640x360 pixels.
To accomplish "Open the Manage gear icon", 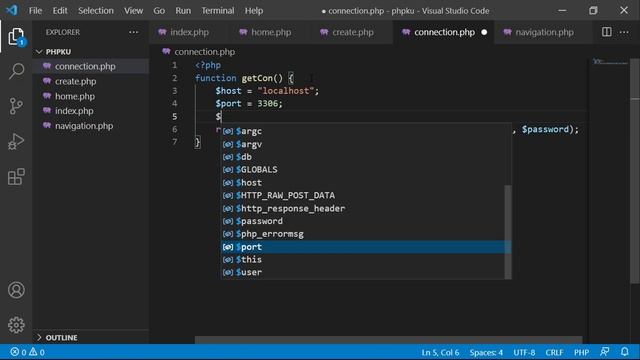I will point(16,325).
